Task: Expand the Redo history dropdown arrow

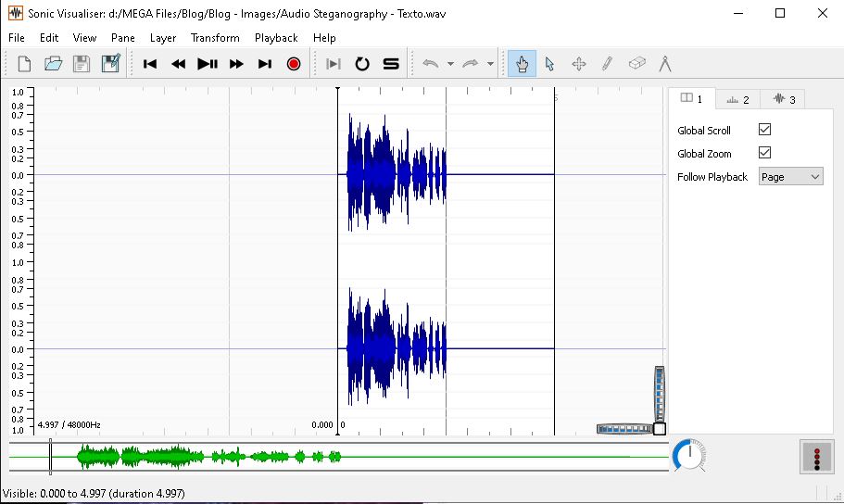Action: [x=490, y=65]
